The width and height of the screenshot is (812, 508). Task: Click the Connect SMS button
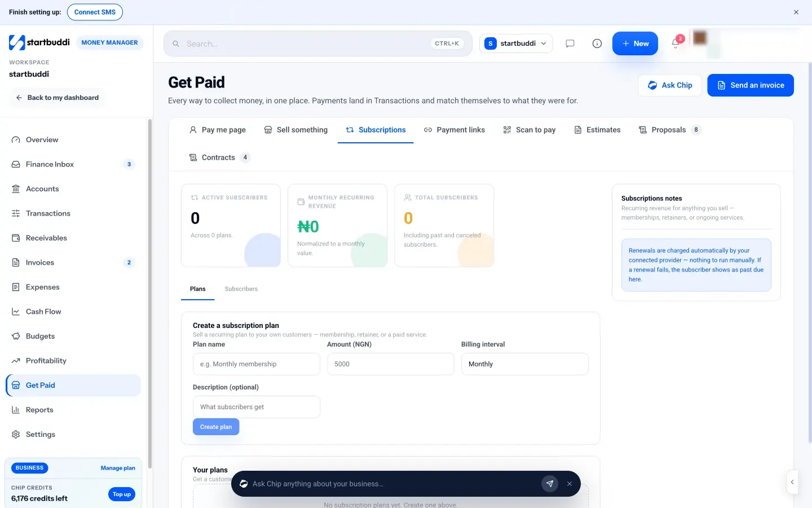tap(95, 12)
